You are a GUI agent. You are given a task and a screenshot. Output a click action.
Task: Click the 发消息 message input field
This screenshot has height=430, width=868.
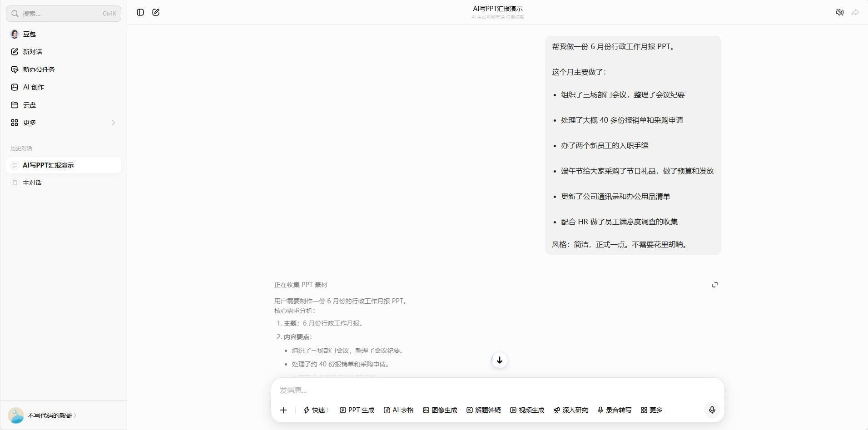point(497,390)
